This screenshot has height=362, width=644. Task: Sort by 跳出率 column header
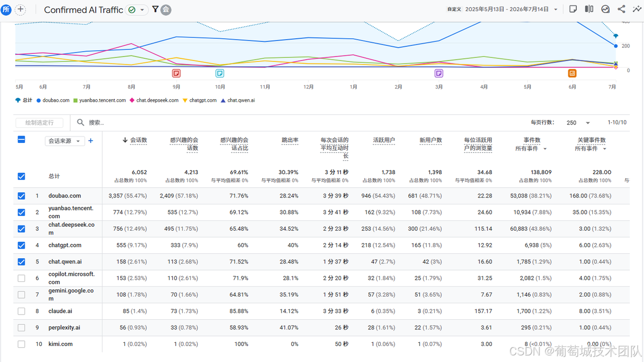click(290, 140)
